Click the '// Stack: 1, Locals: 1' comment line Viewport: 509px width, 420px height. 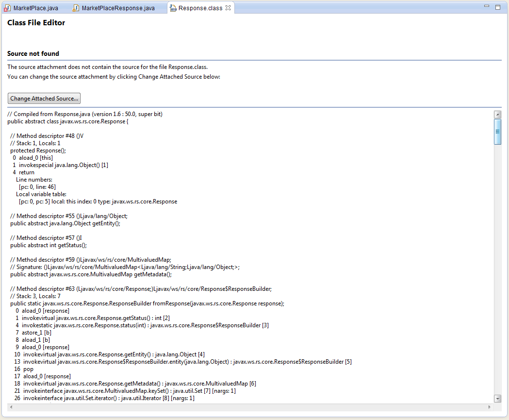(35, 143)
